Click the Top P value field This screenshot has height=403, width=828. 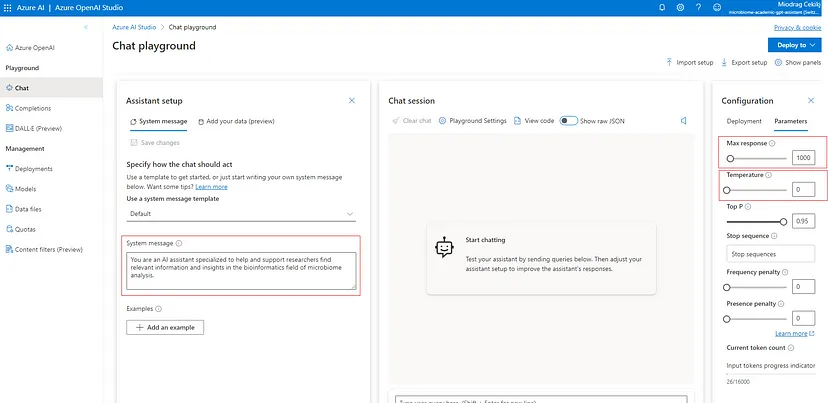point(803,221)
